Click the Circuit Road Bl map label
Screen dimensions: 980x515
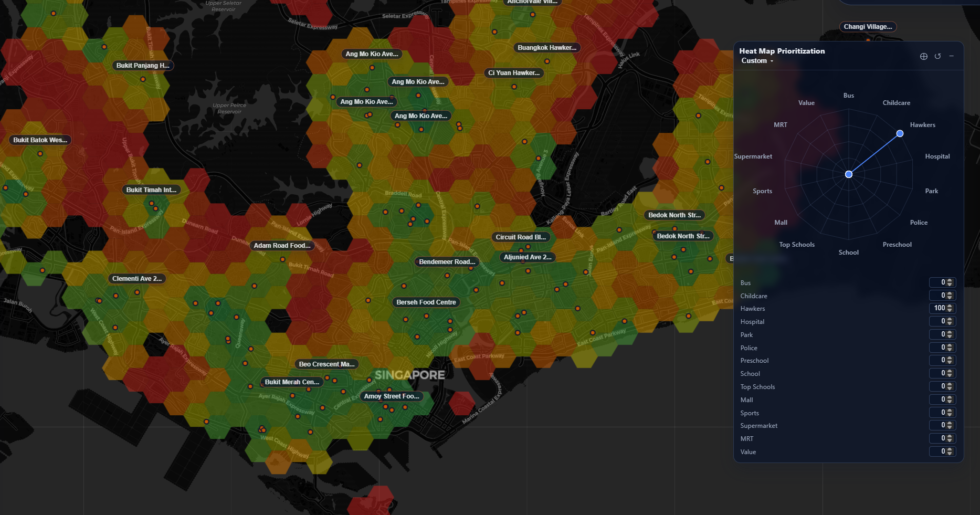[521, 237]
